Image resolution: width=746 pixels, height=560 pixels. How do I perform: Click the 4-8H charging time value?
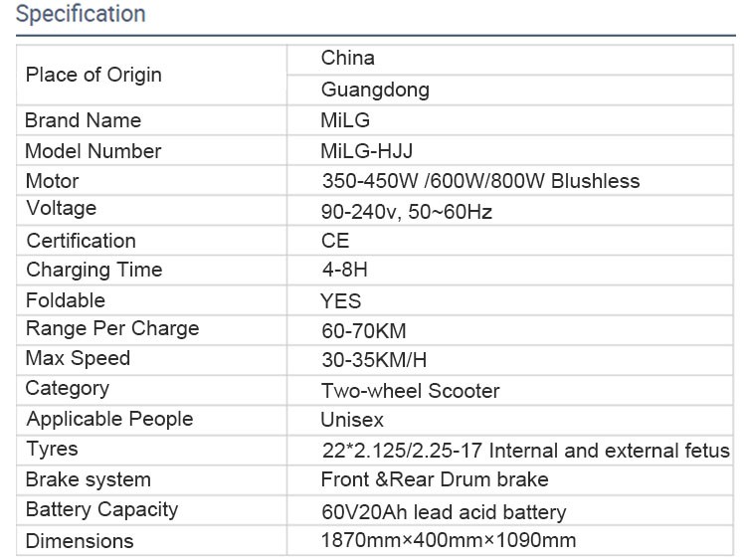344,270
